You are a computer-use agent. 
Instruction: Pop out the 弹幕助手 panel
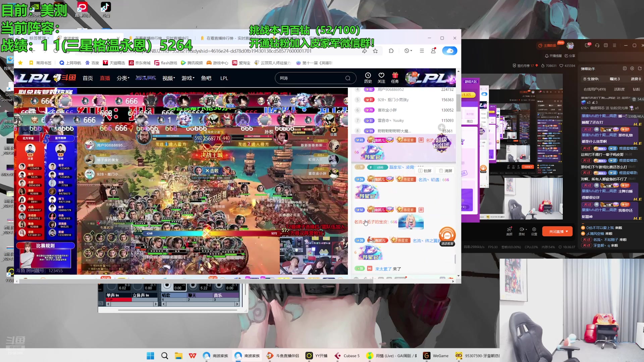click(640, 68)
